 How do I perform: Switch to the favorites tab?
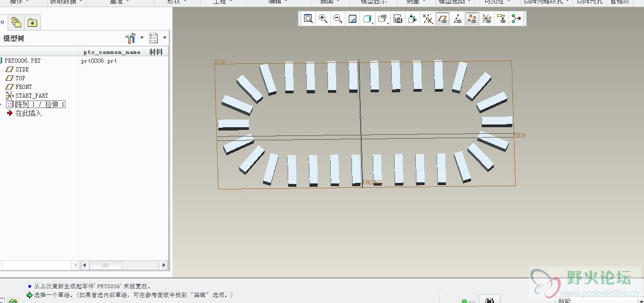(32, 22)
